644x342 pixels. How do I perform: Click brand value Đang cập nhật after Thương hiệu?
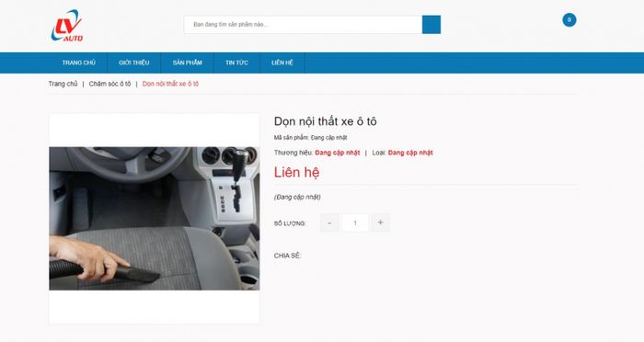tap(338, 153)
